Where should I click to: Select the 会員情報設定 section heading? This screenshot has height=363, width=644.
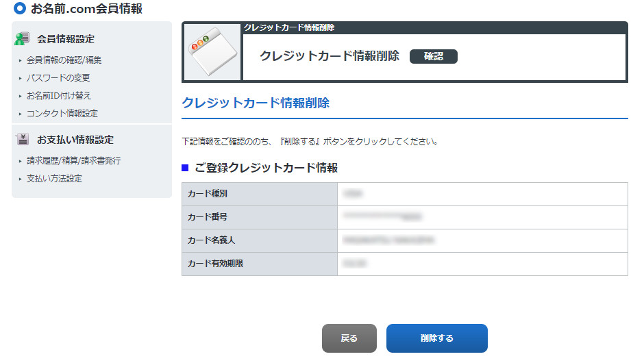tap(66, 39)
